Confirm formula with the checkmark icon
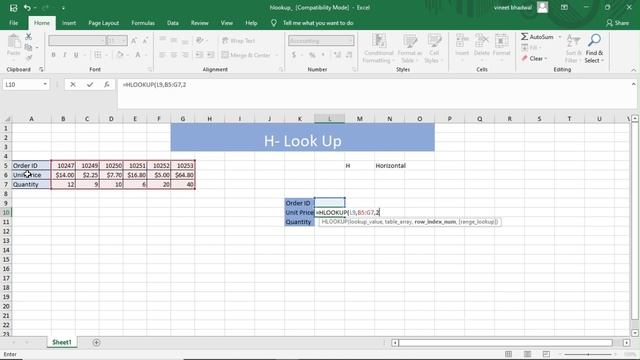 90,84
